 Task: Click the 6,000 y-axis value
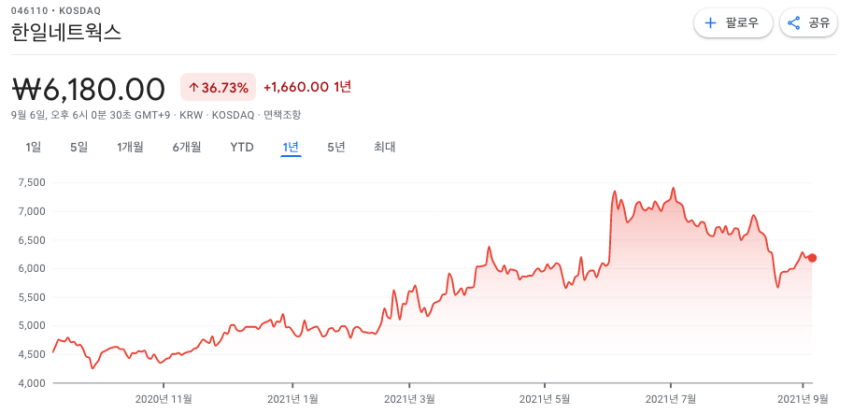[34, 268]
